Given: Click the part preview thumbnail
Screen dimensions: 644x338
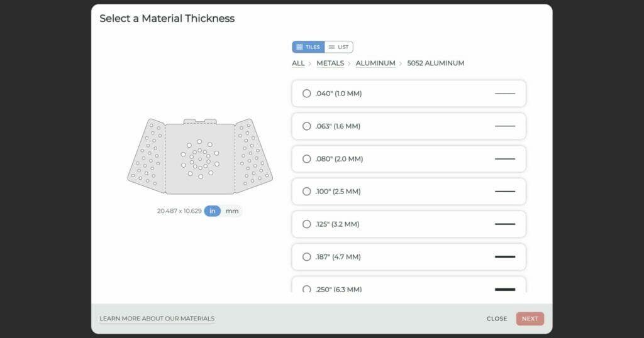Looking at the screenshot, I should 200,155.
